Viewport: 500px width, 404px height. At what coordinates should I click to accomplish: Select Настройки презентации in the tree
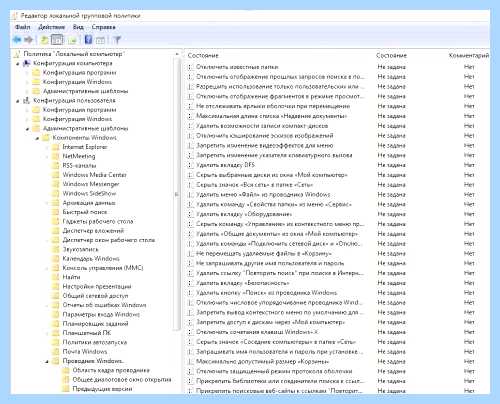click(97, 287)
